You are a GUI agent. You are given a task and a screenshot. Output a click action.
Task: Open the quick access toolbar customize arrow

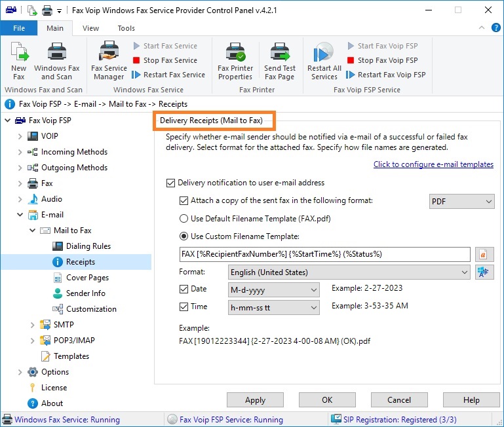pos(59,11)
